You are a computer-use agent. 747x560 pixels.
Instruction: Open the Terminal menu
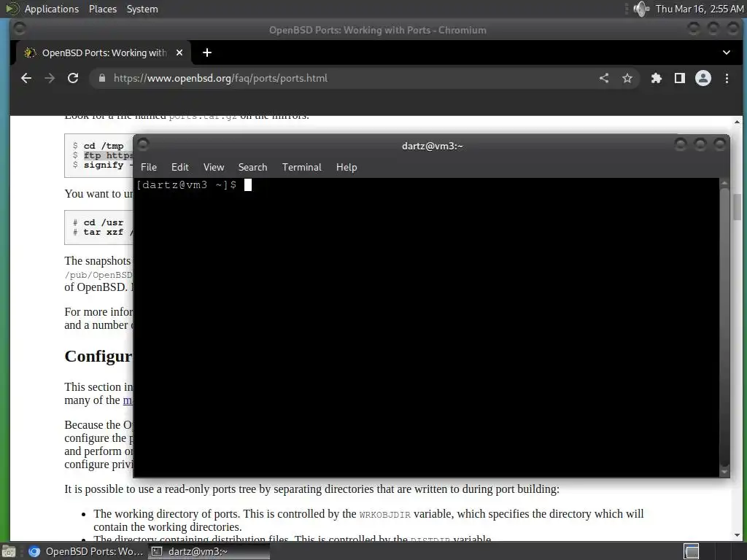(301, 167)
